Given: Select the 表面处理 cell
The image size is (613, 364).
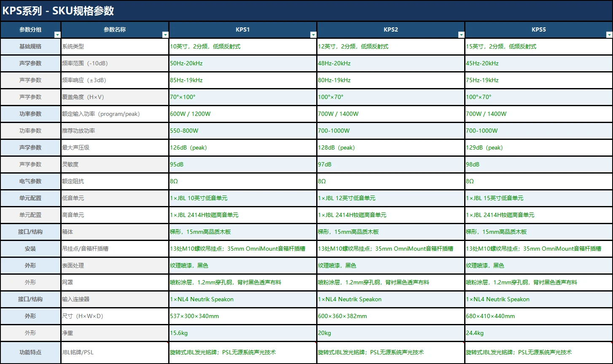Looking at the screenshot, I should click(115, 266).
